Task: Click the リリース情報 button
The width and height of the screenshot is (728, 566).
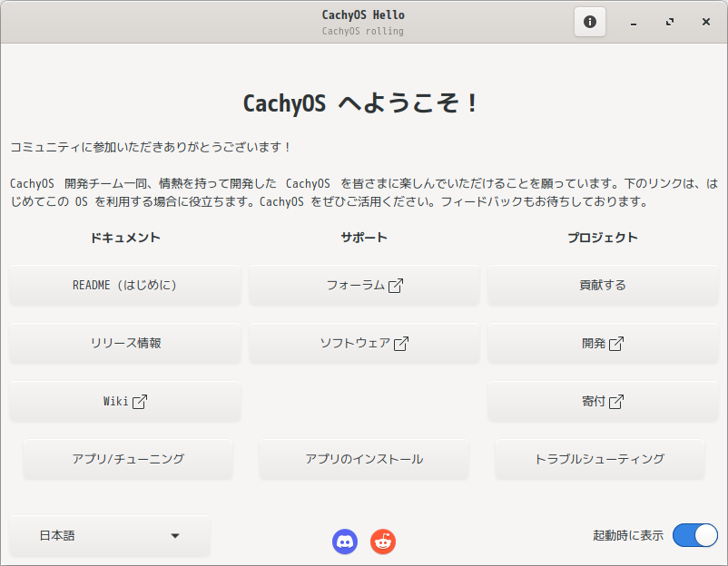Action: tap(125, 343)
